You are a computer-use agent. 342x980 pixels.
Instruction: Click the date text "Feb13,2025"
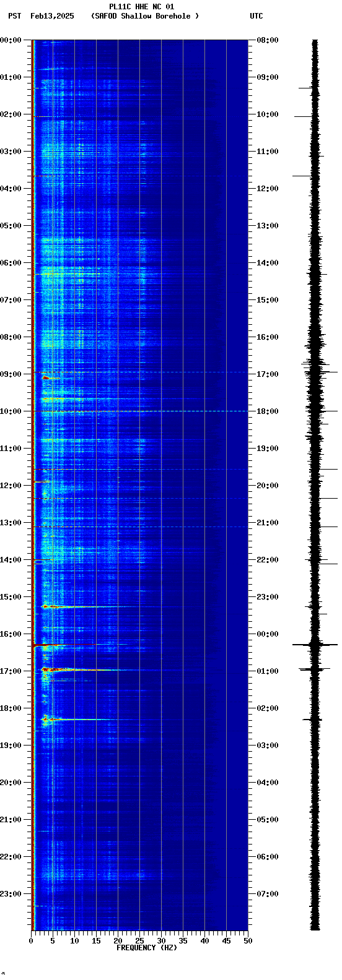pos(52,16)
